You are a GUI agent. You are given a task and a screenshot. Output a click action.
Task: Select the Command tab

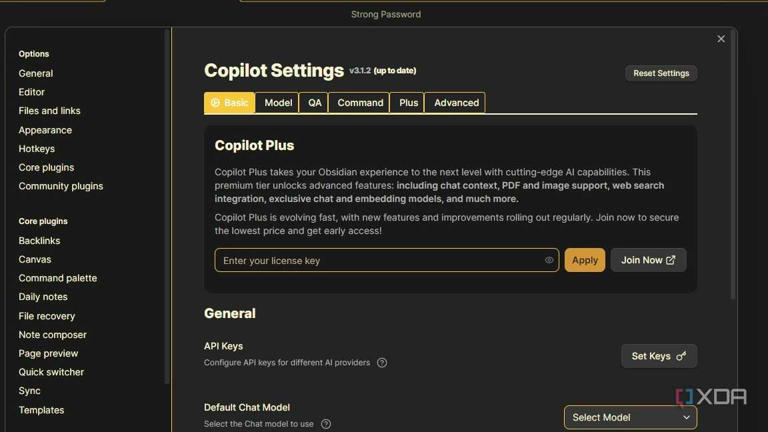coord(360,103)
